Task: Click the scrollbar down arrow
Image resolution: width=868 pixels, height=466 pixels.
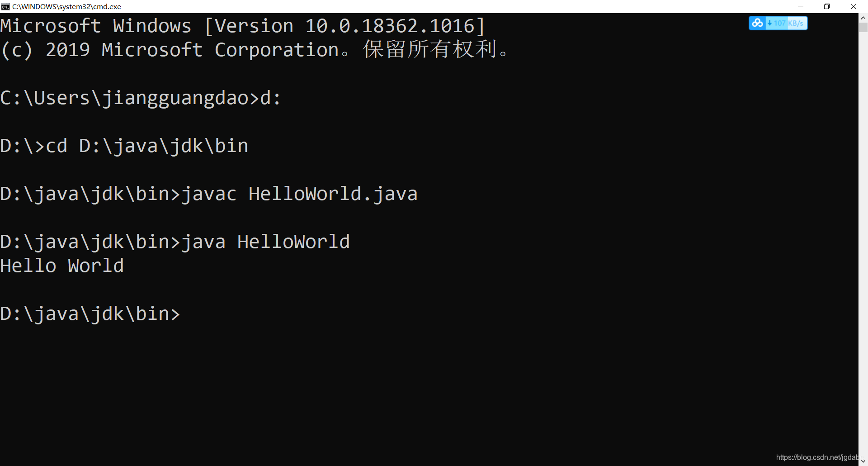Action: click(x=863, y=461)
